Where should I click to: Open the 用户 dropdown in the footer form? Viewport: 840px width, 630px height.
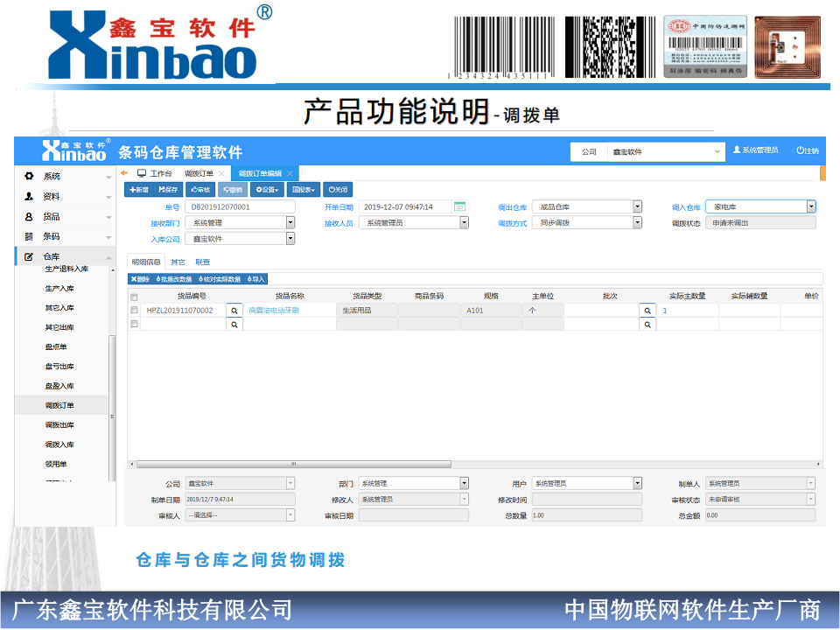[x=638, y=483]
